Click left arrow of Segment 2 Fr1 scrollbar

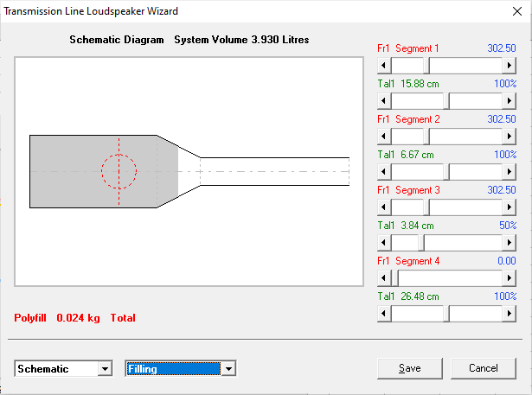pos(384,137)
